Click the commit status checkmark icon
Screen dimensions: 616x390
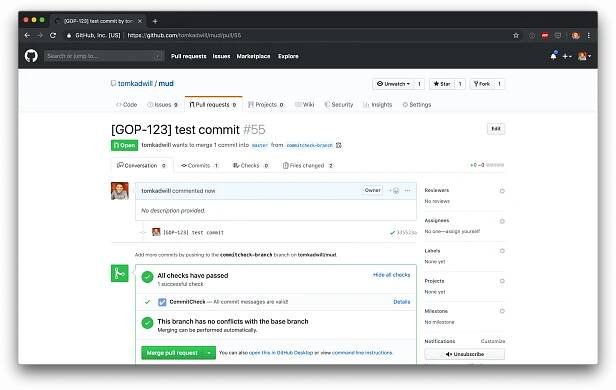[392, 233]
